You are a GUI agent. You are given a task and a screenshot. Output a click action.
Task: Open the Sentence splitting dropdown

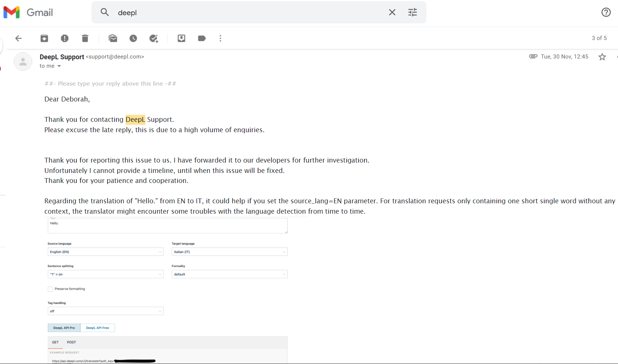(x=106, y=274)
